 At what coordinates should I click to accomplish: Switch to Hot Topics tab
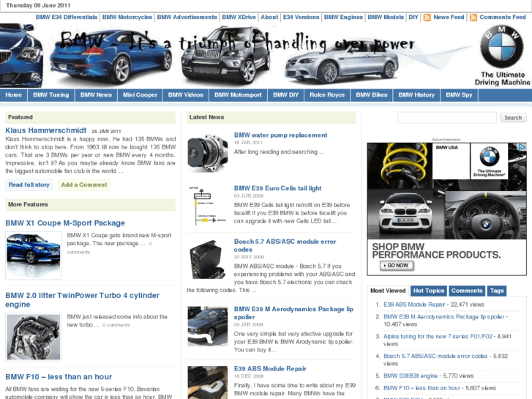click(x=429, y=291)
